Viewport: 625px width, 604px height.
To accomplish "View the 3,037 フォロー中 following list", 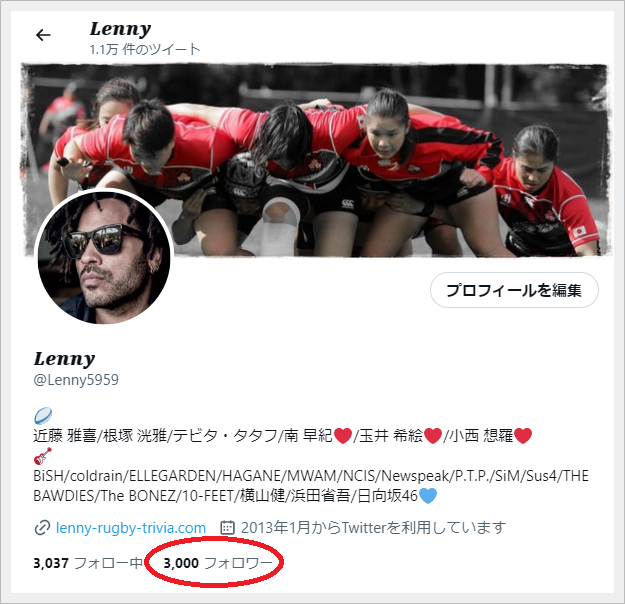I will click(x=88, y=563).
